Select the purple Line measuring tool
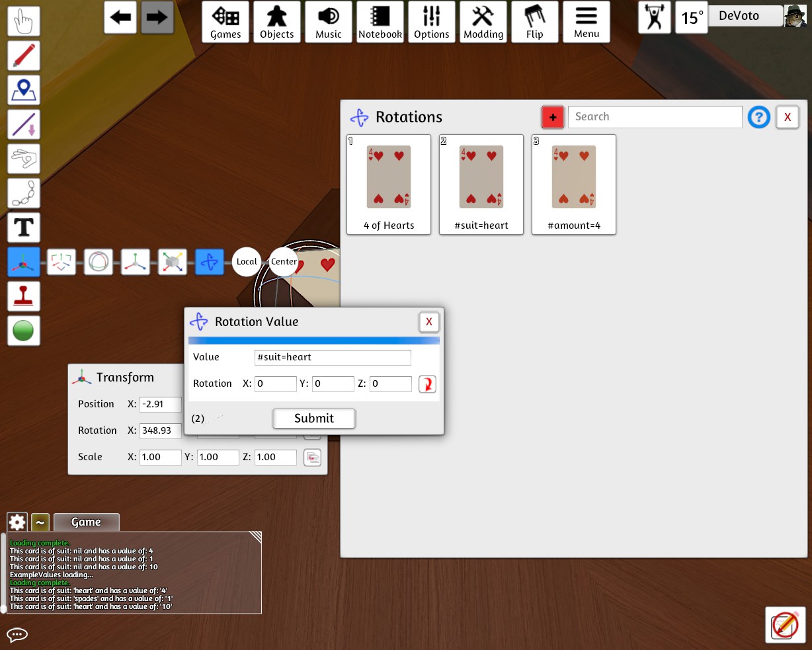Screen dimensions: 812x650 (x=24, y=124)
